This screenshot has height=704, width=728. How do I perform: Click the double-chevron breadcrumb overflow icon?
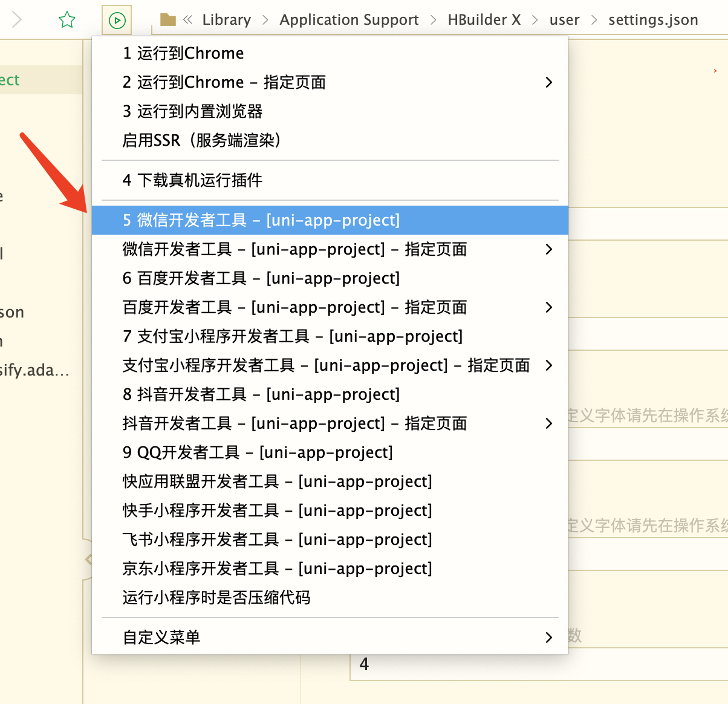[x=188, y=20]
